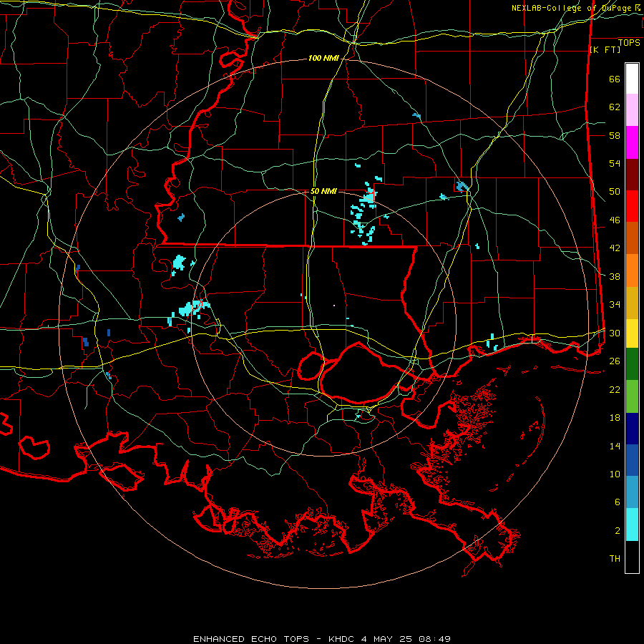Image resolution: width=644 pixels, height=644 pixels.
Task: Click the '14' legend value
Action: [x=615, y=446]
